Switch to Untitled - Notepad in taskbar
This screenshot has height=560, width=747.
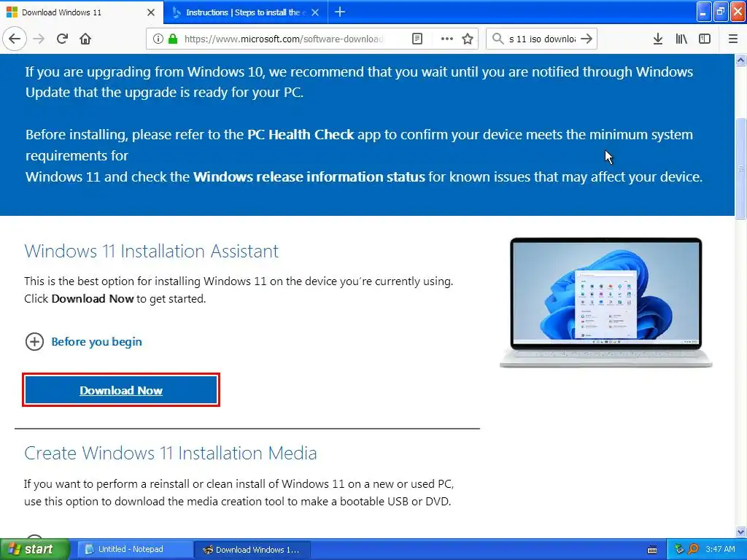135,549
